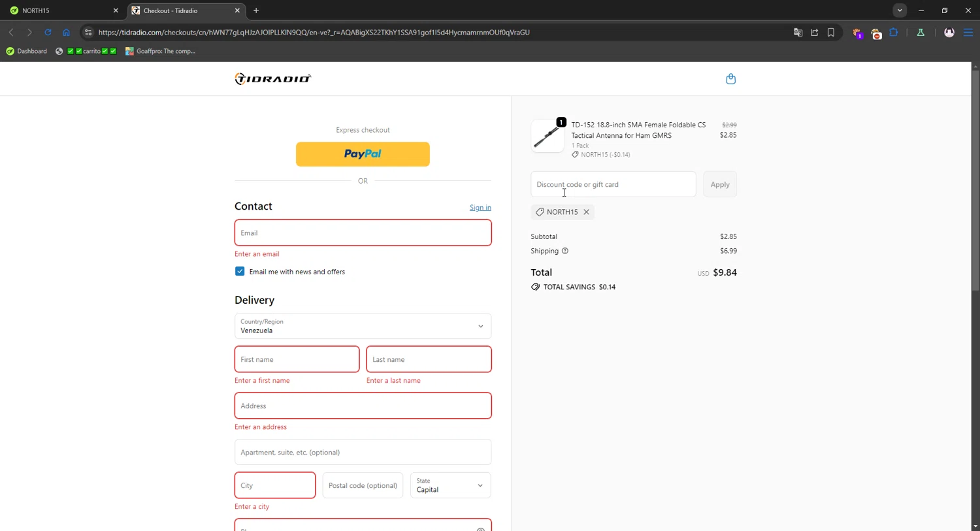The height and width of the screenshot is (531, 980).
Task: Open the user profile avatar
Action: (x=949, y=32)
